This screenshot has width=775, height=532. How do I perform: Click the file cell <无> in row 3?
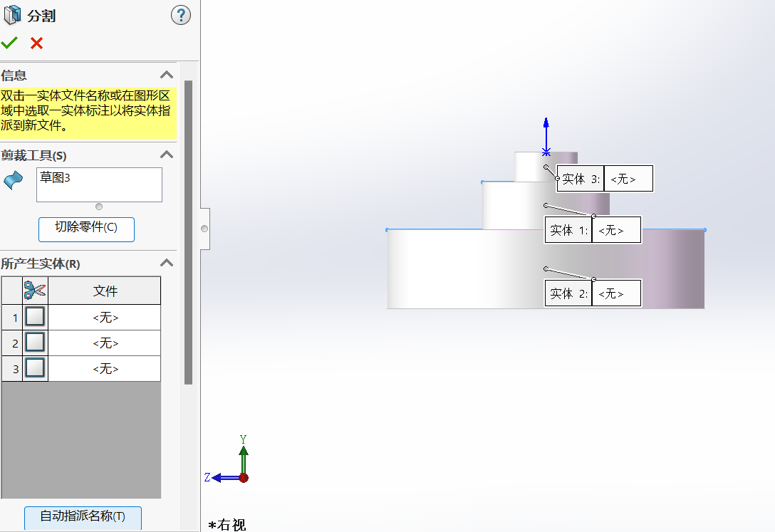point(104,368)
